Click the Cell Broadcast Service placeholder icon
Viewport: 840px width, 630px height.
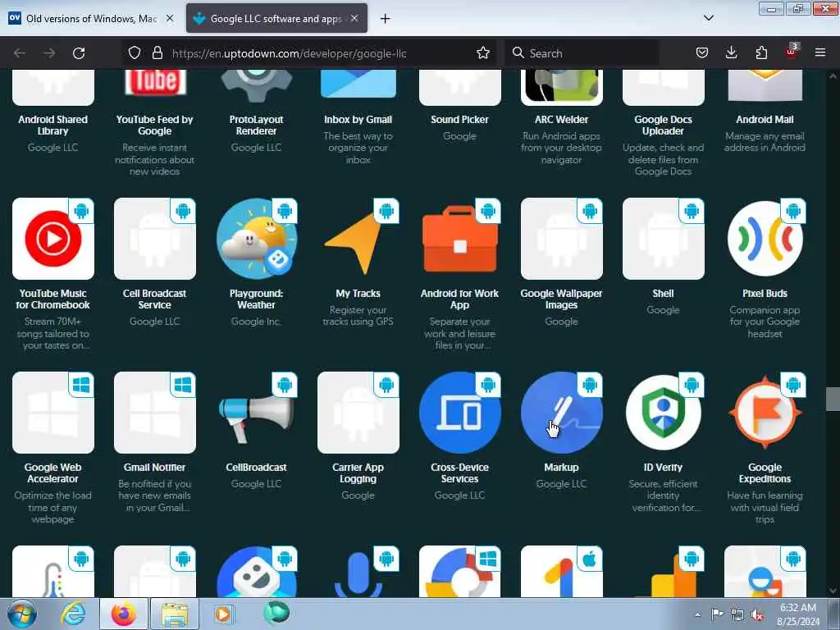tap(155, 239)
